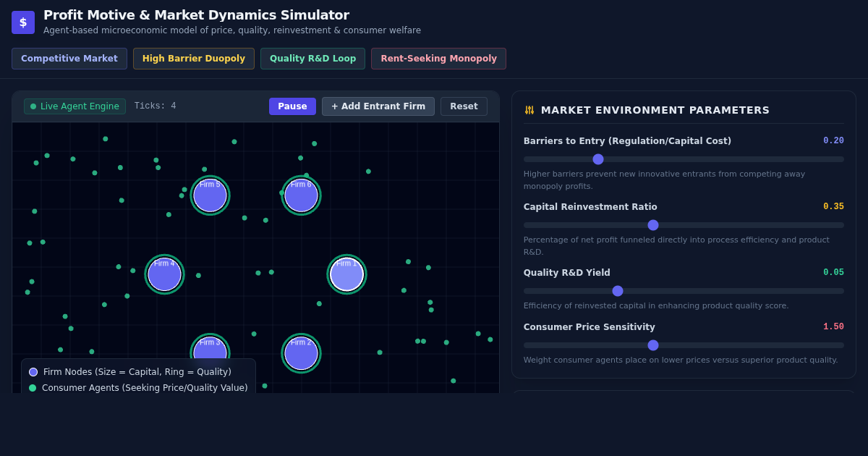Click the 0.35 reinvestment ratio value

[833, 207]
